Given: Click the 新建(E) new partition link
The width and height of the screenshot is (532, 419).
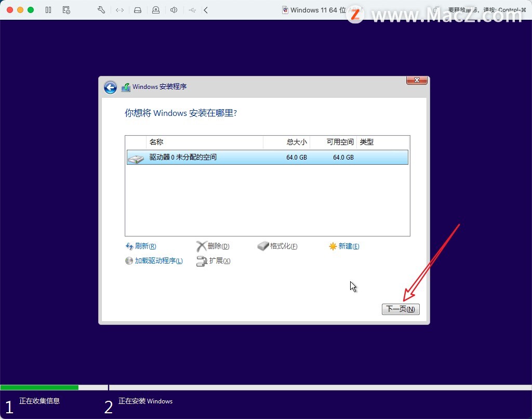Looking at the screenshot, I should [344, 246].
